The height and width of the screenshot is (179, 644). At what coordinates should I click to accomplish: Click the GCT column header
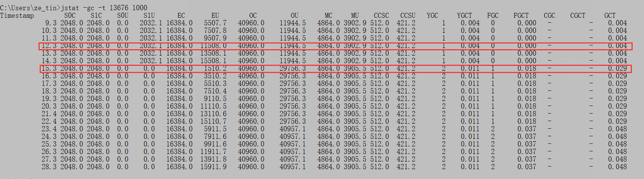tap(610, 16)
